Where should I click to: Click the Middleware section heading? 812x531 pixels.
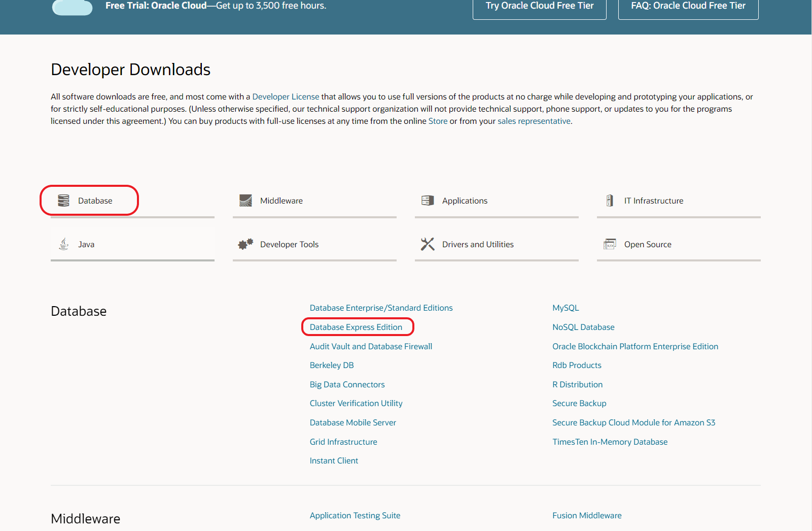click(86, 519)
